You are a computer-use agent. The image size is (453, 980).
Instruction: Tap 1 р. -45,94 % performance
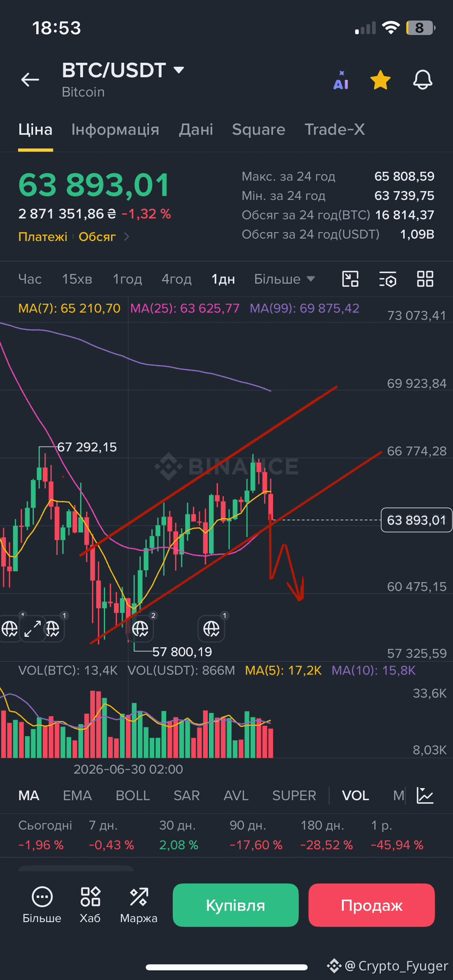397,835
